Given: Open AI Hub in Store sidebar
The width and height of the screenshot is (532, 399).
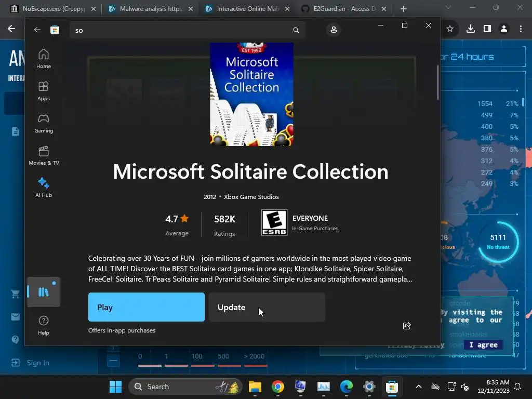Looking at the screenshot, I should pyautogui.click(x=44, y=188).
